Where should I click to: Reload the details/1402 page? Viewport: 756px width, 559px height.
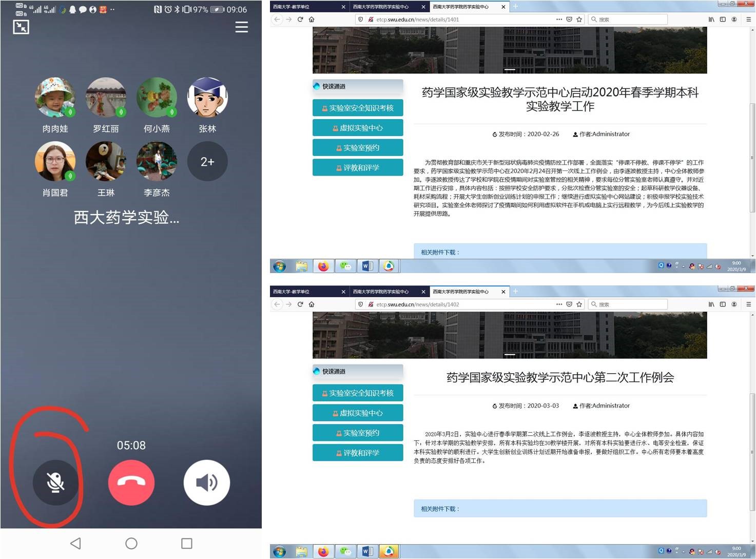pyautogui.click(x=300, y=304)
